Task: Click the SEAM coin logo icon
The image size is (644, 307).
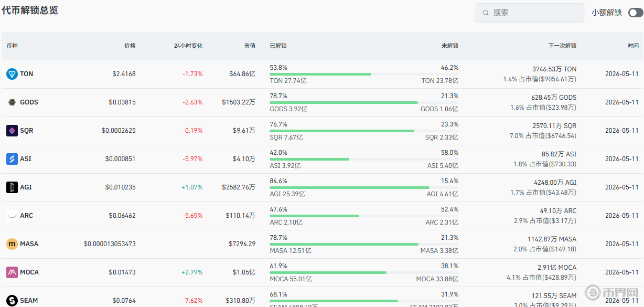Action: click(x=12, y=301)
